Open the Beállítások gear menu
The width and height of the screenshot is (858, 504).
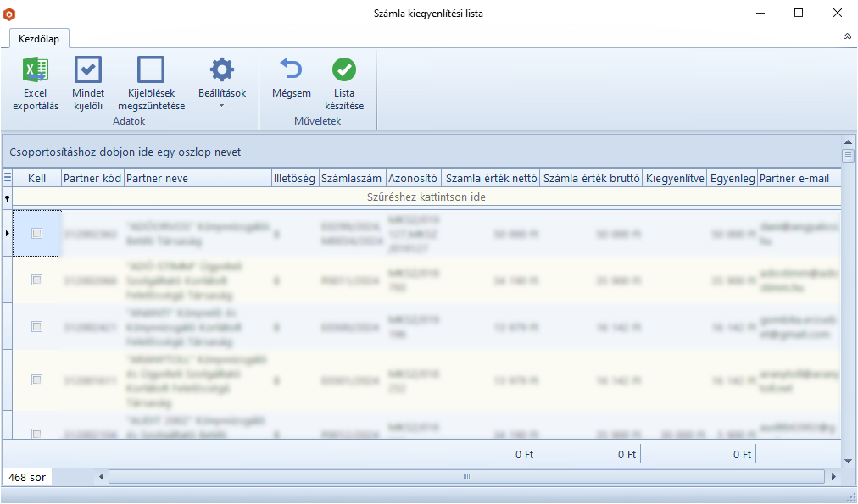tap(221, 69)
